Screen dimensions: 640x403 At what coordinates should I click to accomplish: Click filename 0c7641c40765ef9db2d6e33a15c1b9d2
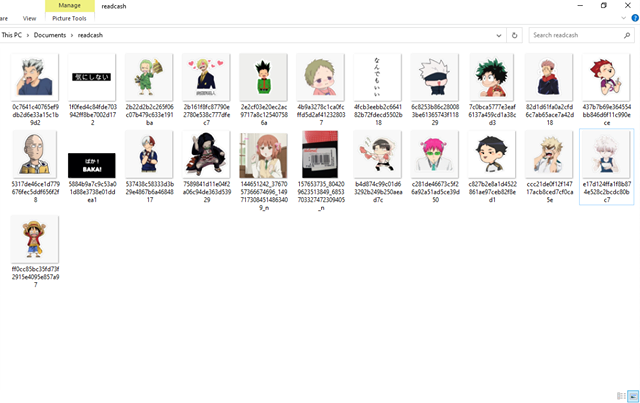[35, 115]
